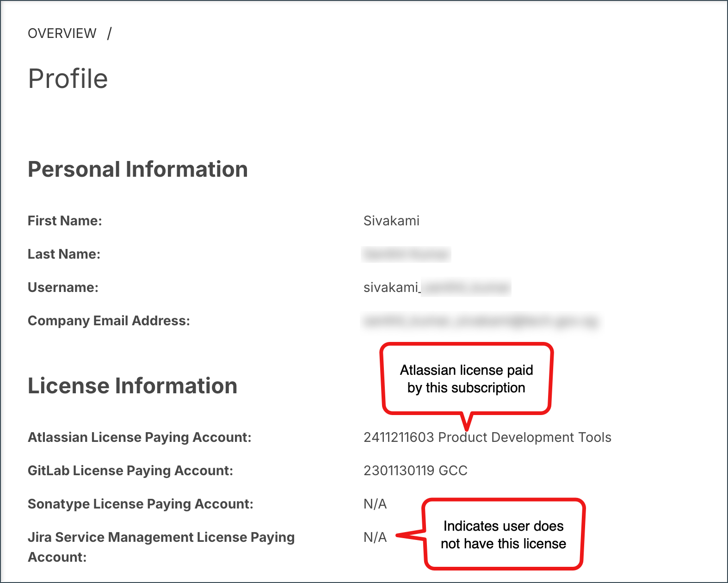Image resolution: width=728 pixels, height=583 pixels.
Task: Select 2411211603 Product Development Tools account value
Action: coord(487,437)
